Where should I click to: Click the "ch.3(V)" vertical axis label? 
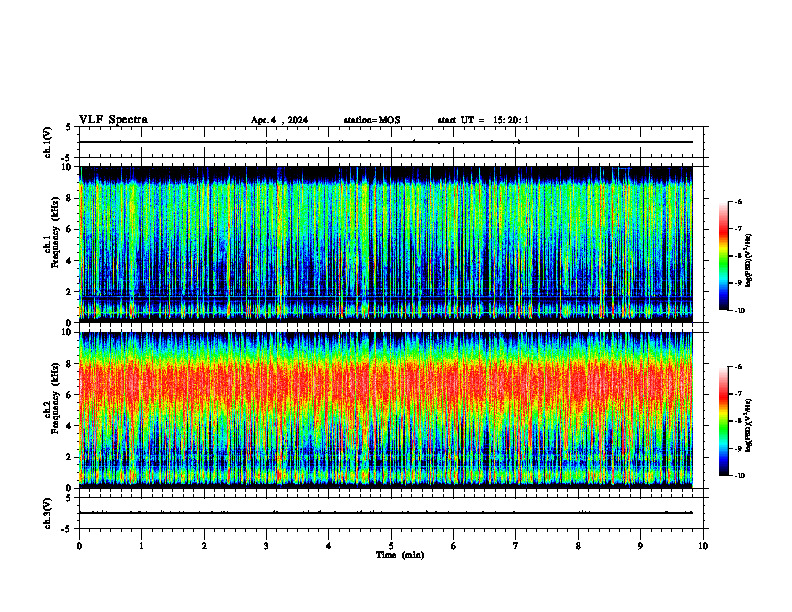pos(47,513)
